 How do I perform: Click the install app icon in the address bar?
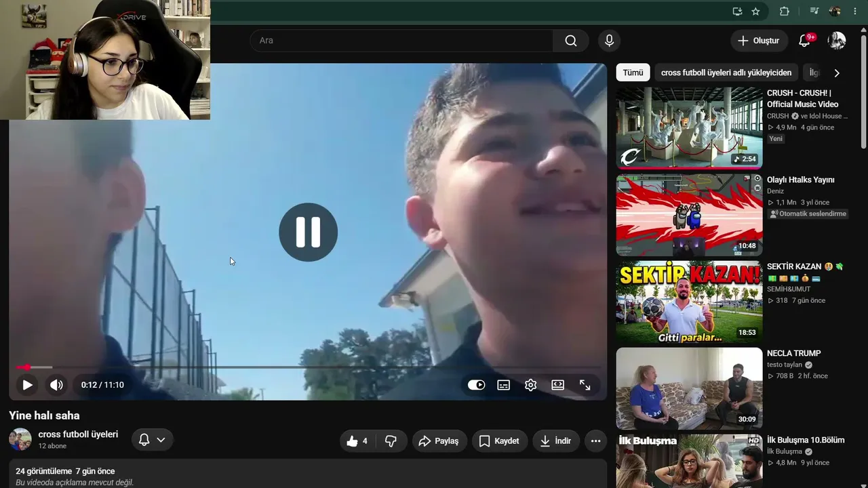tap(737, 12)
